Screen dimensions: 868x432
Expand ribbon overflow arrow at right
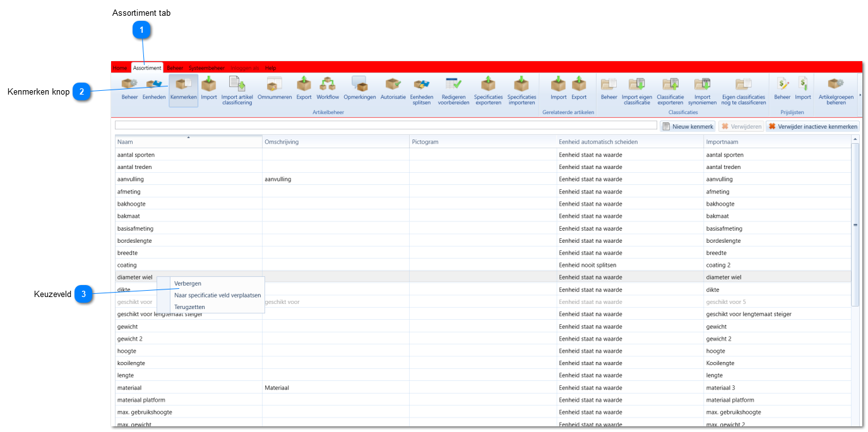(860, 95)
